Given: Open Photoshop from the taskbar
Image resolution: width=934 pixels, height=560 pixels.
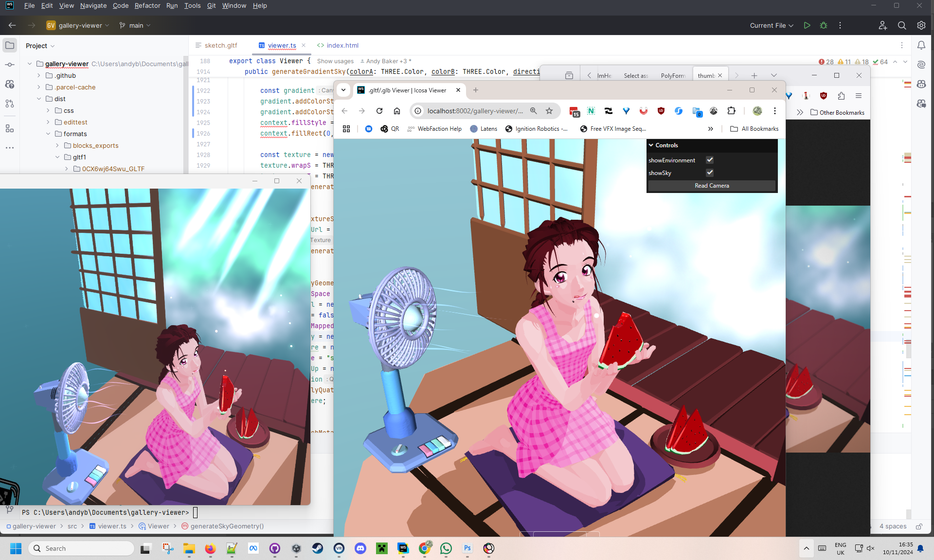Looking at the screenshot, I should tap(467, 548).
